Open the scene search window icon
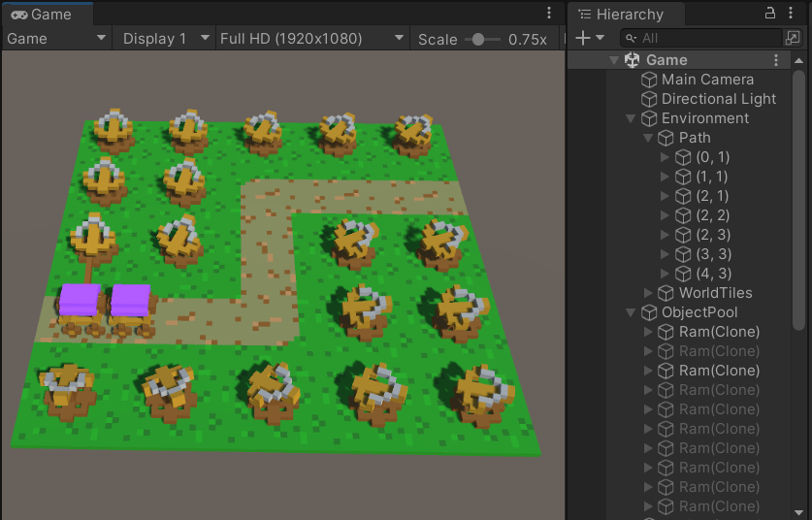The width and height of the screenshot is (812, 520). tap(793, 37)
